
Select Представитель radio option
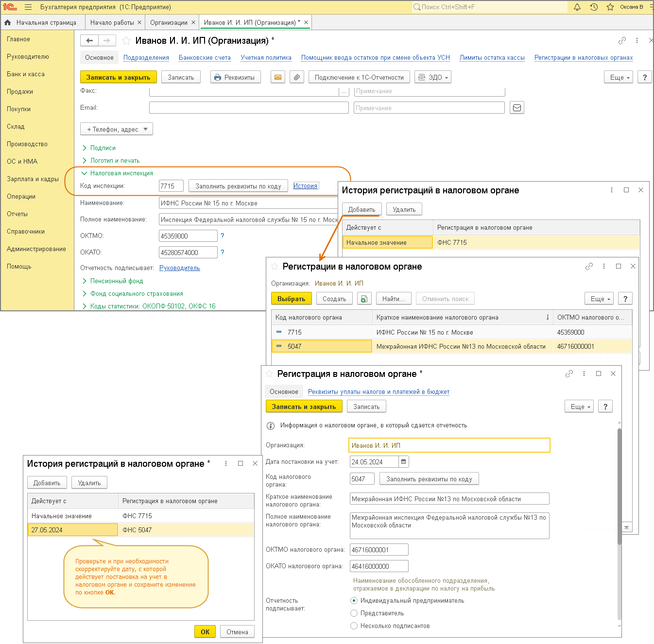coord(354,613)
